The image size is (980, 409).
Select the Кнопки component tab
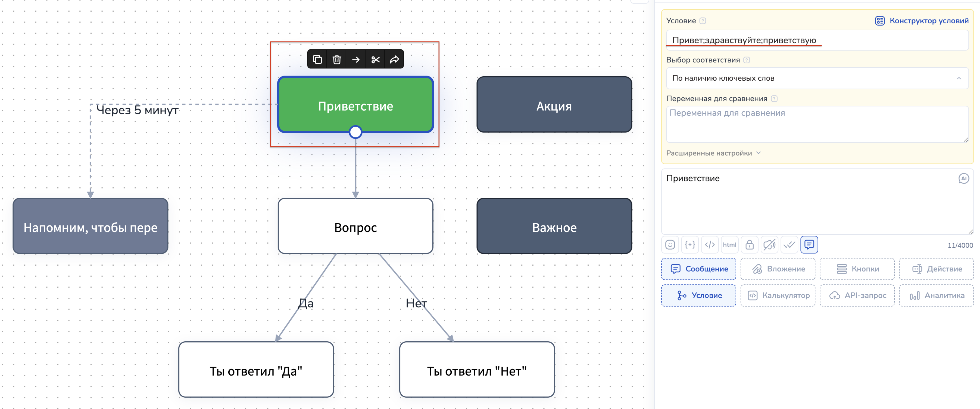pyautogui.click(x=857, y=269)
